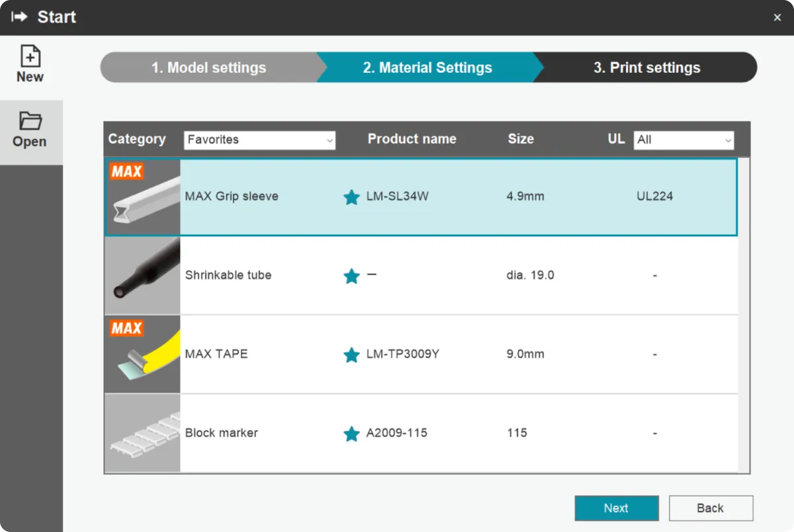Click the 115 size value
Image resolution: width=794 pixels, height=532 pixels.
pos(517,433)
